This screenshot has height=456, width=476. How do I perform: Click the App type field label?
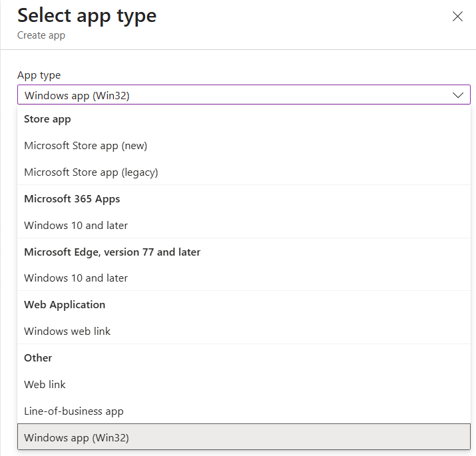[39, 75]
